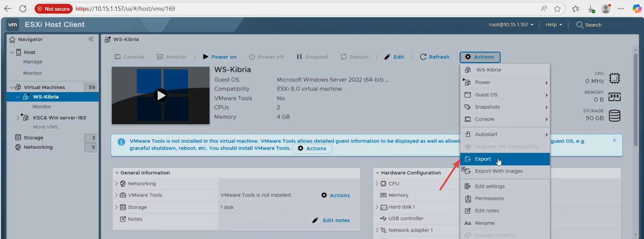Open browser settings and more ellipsis

[621, 8]
